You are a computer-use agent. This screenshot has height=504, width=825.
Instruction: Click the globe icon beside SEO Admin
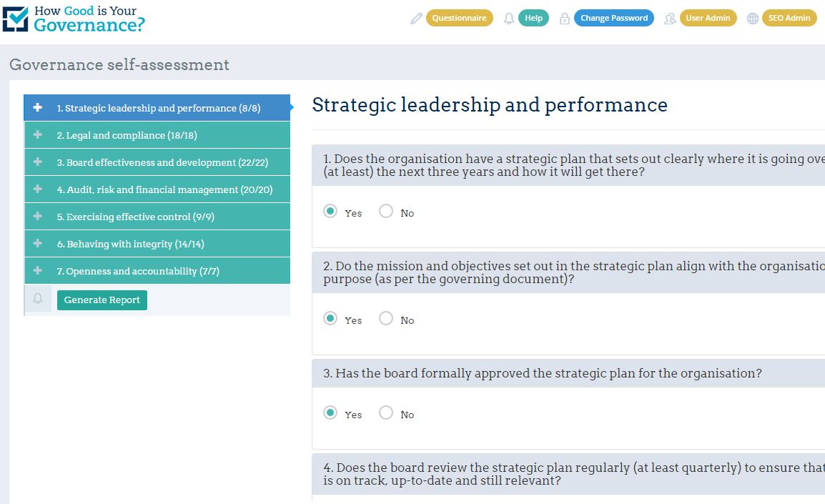[753, 19]
